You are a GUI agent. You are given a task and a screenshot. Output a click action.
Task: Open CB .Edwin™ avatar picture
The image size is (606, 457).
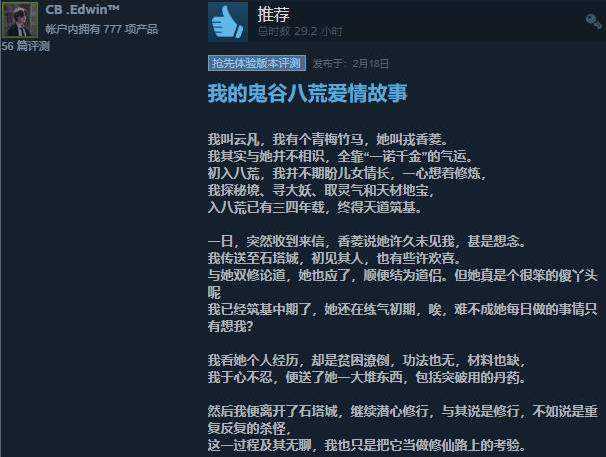20,19
